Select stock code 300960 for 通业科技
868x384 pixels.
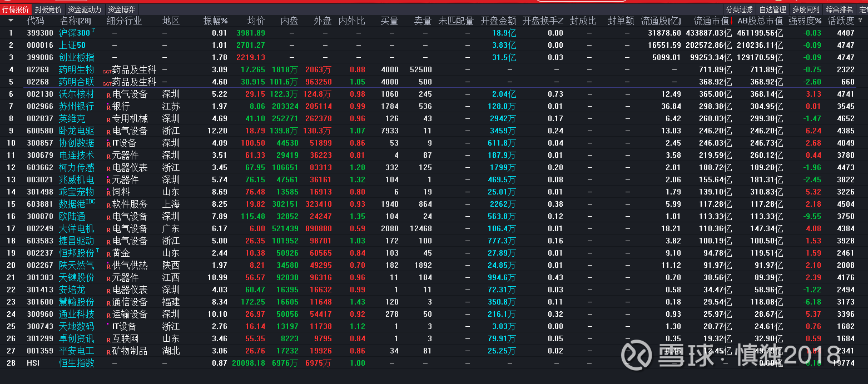[40, 314]
